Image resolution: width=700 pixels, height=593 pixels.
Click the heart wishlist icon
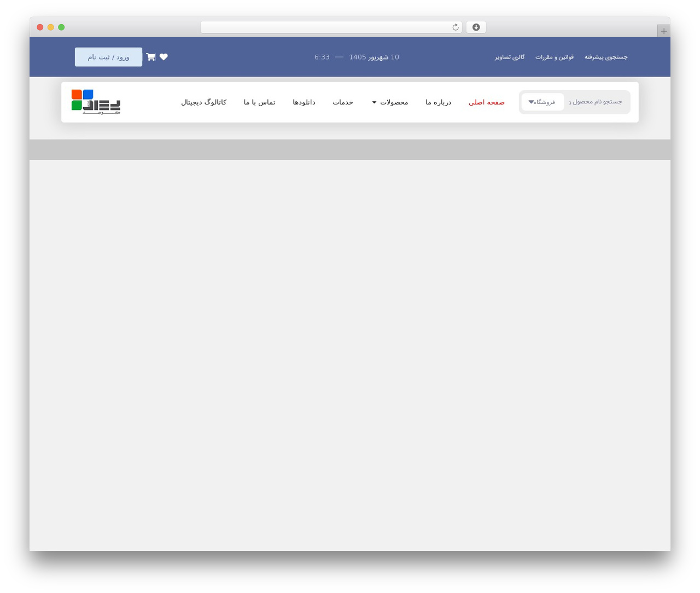point(164,57)
